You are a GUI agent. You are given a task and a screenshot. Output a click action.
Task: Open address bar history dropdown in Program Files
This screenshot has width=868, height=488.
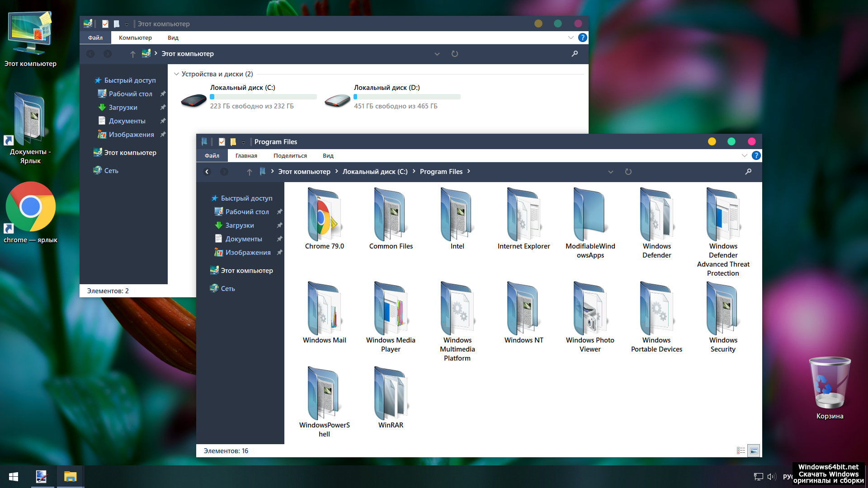click(x=610, y=172)
